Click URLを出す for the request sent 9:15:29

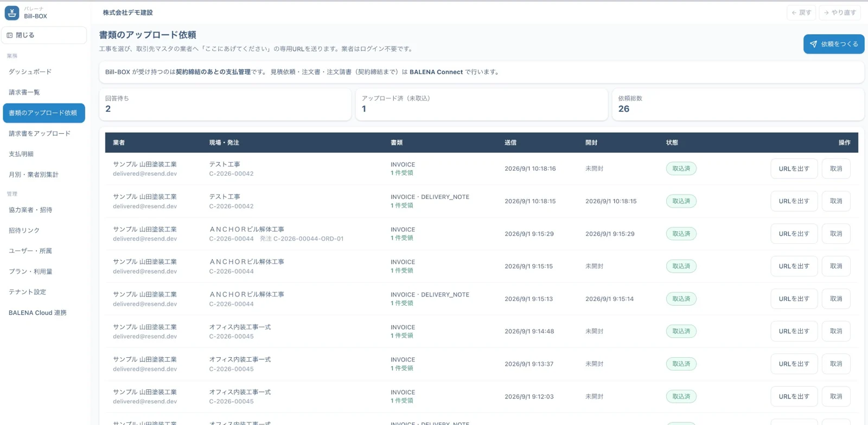794,234
